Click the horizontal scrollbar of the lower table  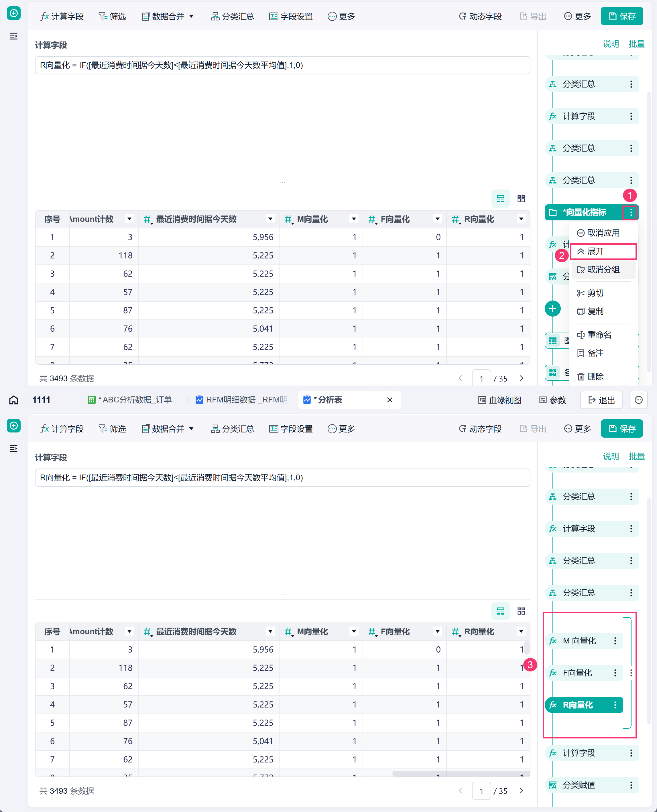pyautogui.click(x=461, y=774)
